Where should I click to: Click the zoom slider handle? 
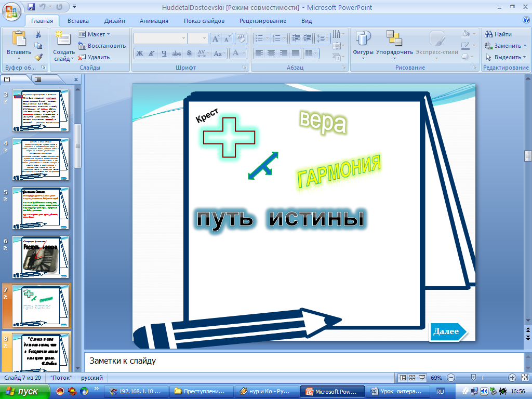tap(473, 378)
